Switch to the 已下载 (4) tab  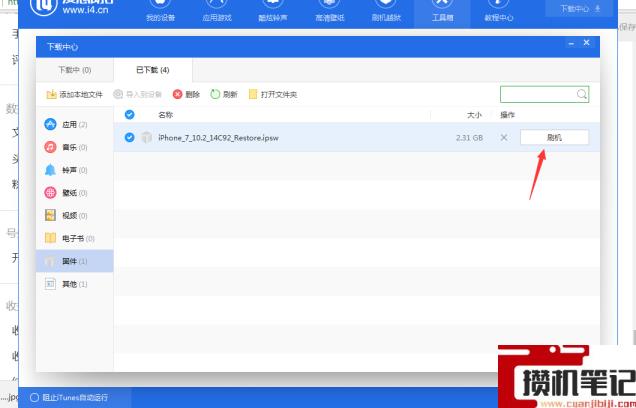point(153,70)
